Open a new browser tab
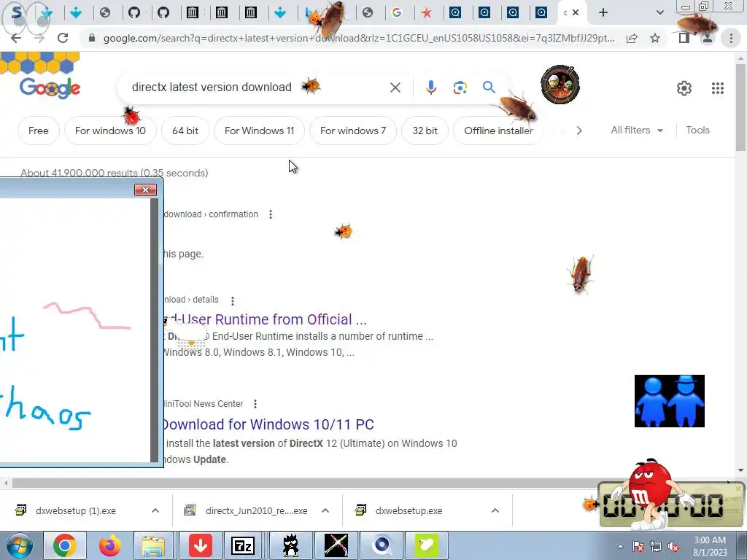 (x=603, y=13)
